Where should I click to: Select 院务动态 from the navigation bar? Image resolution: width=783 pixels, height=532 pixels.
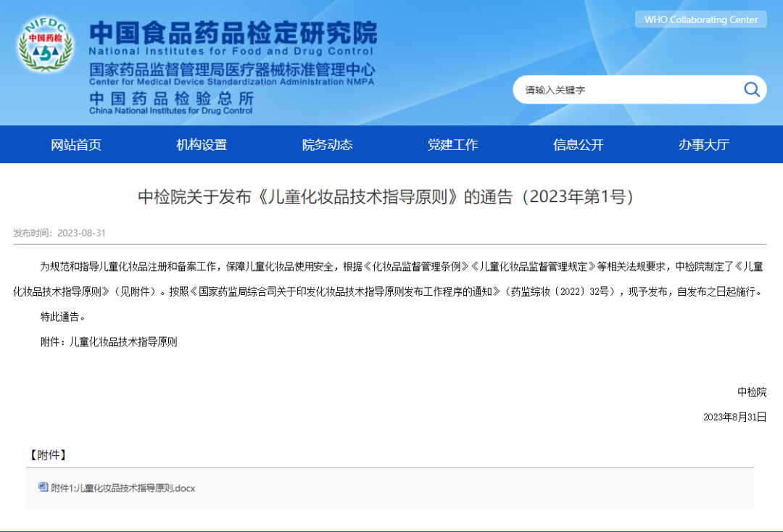coord(327,144)
